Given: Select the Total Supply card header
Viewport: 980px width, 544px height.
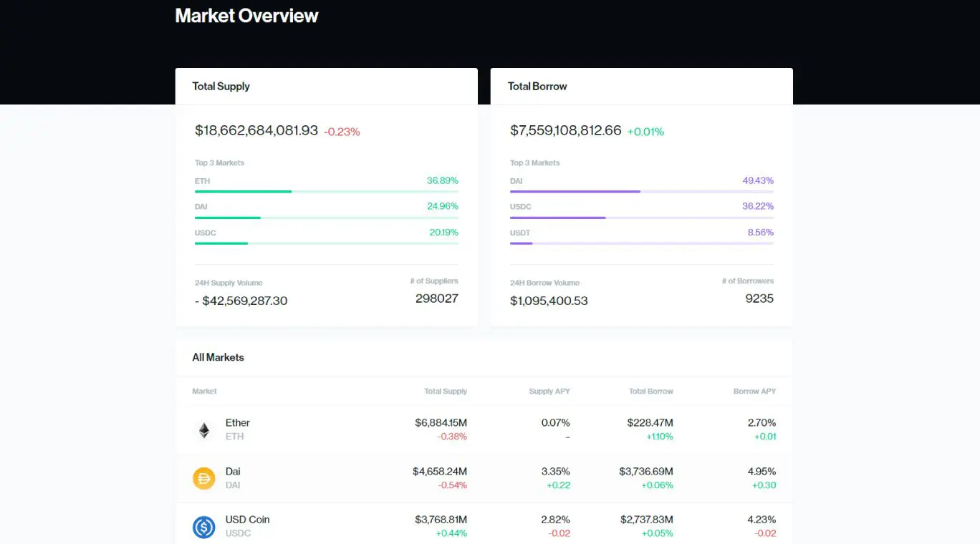Looking at the screenshot, I should (x=327, y=86).
